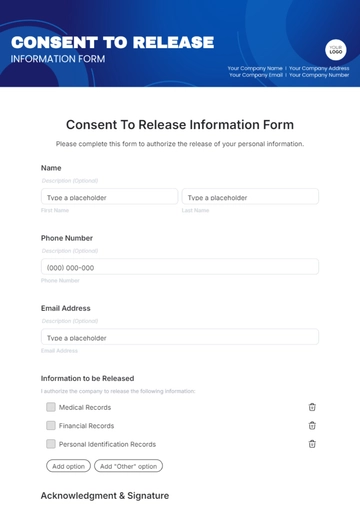
Task: Check the Medical Records checkbox
Action: click(x=51, y=407)
